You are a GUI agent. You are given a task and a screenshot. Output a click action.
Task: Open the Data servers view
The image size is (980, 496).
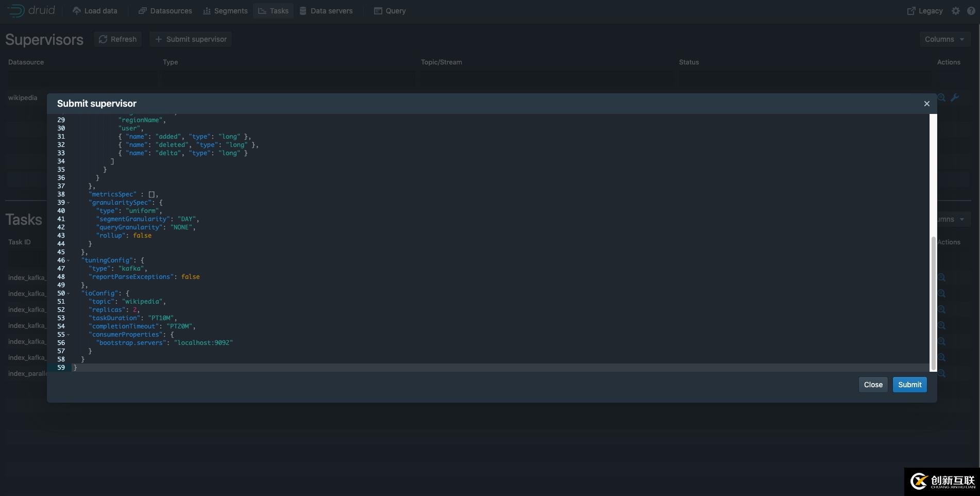pyautogui.click(x=326, y=11)
